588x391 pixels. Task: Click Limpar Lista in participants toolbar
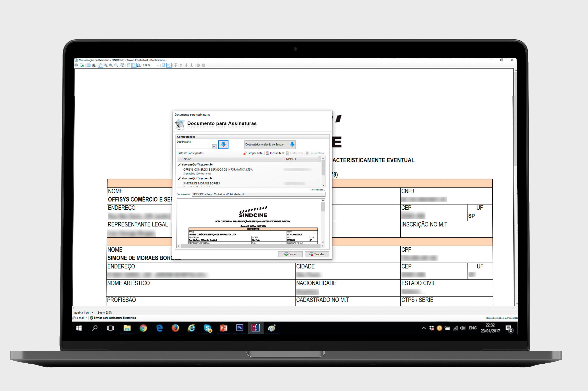253,153
